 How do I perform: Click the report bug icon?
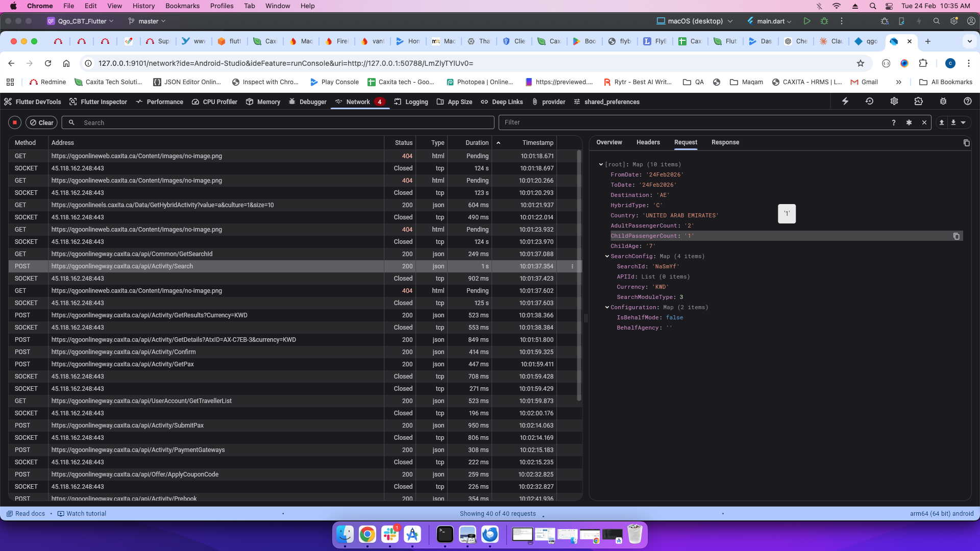(943, 102)
